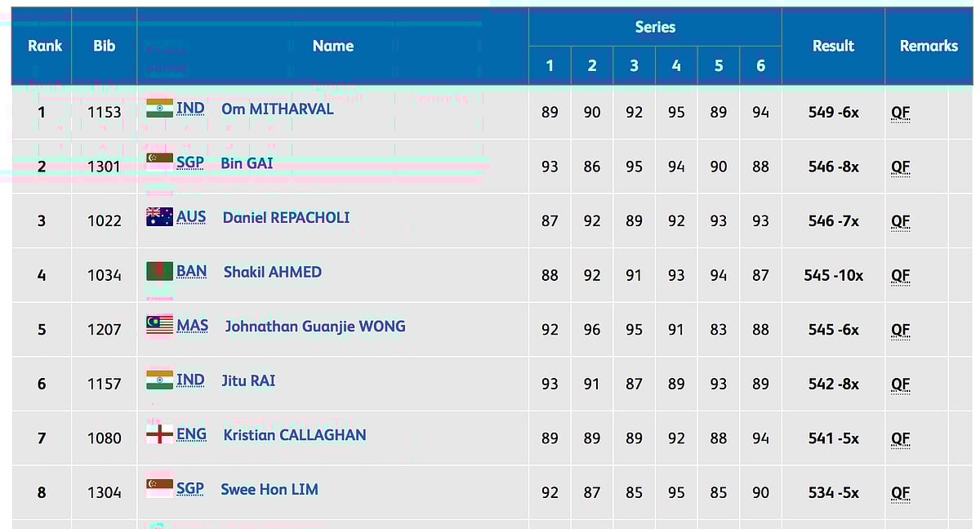Click the Singapore flag beside Swee Hon LIM
The width and height of the screenshot is (980, 529).
[159, 488]
